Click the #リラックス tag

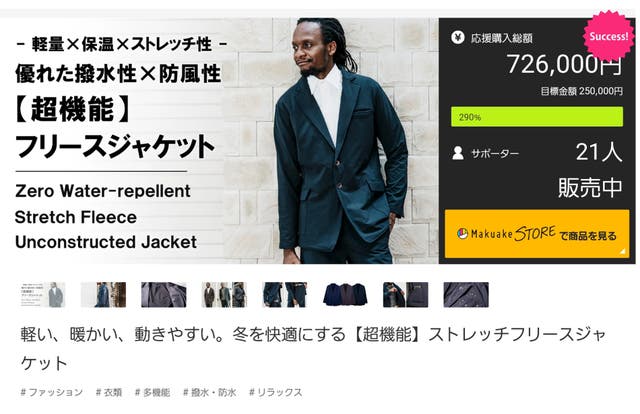(276, 392)
